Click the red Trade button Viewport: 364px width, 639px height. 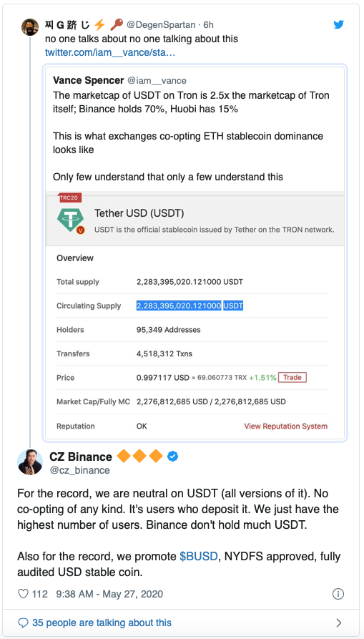click(292, 377)
